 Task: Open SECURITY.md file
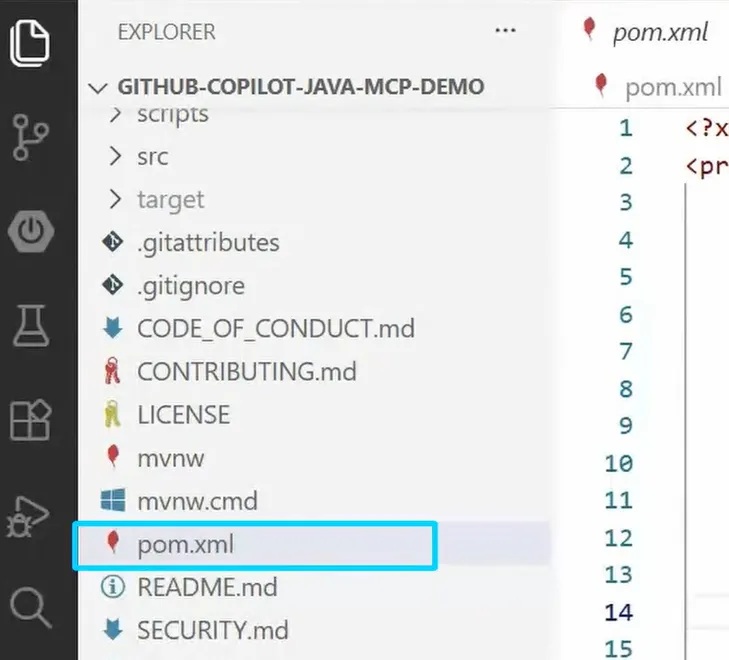click(213, 630)
